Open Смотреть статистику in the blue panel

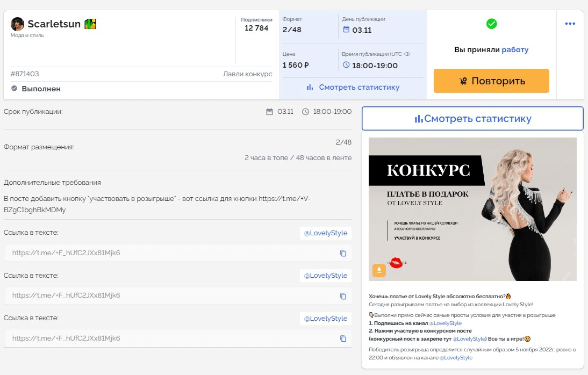353,88
